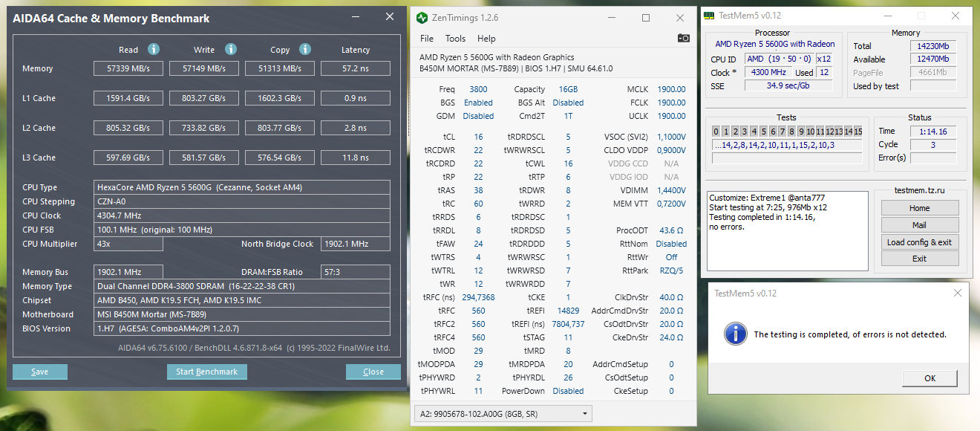This screenshot has width=980, height=431.
Task: Click the ZenTimings app icon in title bar
Action: (x=422, y=17)
